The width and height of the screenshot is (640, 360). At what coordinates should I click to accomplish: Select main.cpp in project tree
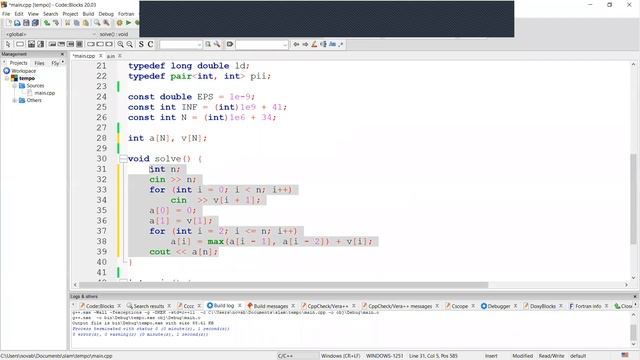[44, 93]
